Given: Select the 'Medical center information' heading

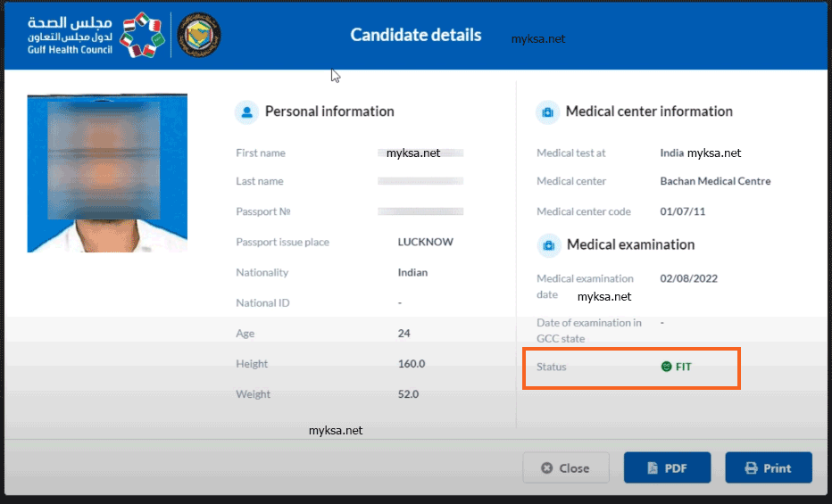Looking at the screenshot, I should click(x=649, y=112).
